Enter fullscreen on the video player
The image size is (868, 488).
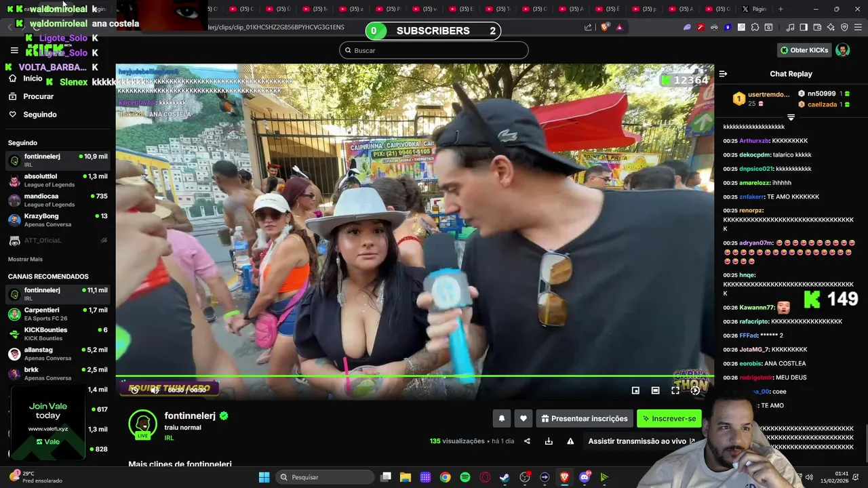coord(675,390)
